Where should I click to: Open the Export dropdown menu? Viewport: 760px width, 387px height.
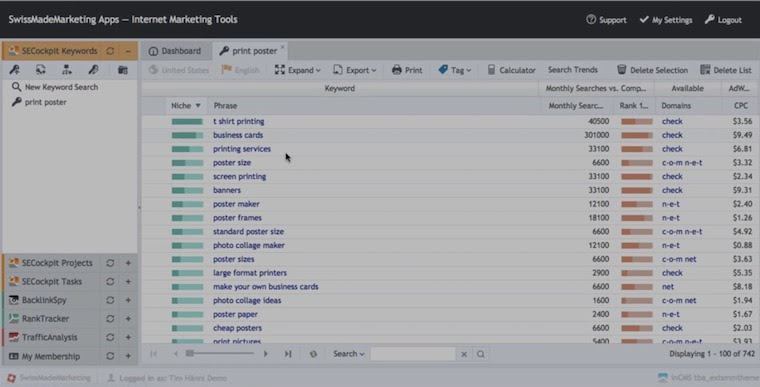click(x=355, y=70)
